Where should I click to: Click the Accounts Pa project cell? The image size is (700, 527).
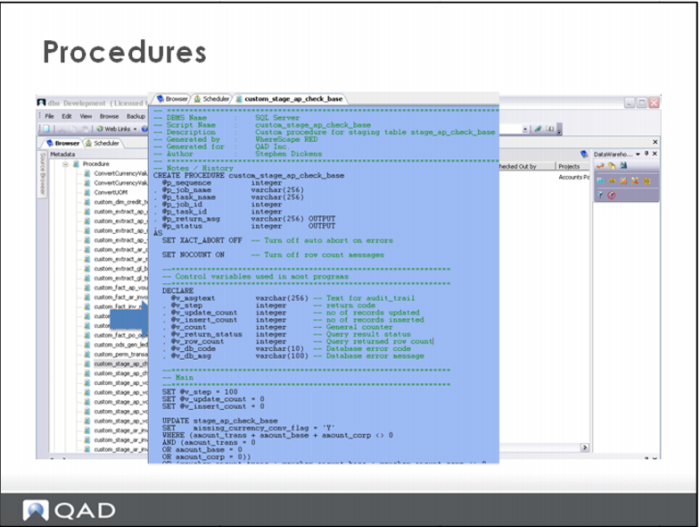click(x=574, y=177)
